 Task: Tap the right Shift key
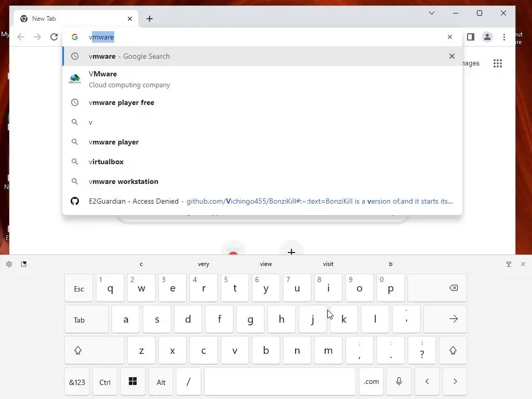click(x=453, y=350)
